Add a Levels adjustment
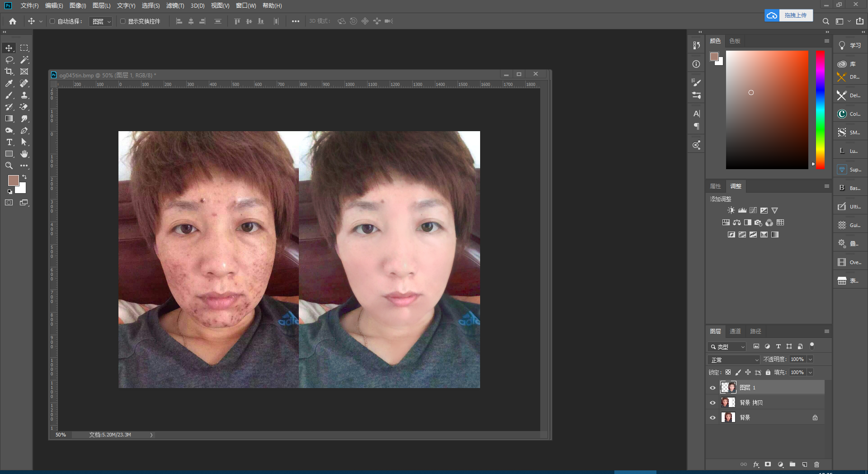This screenshot has width=868, height=474. [x=742, y=210]
